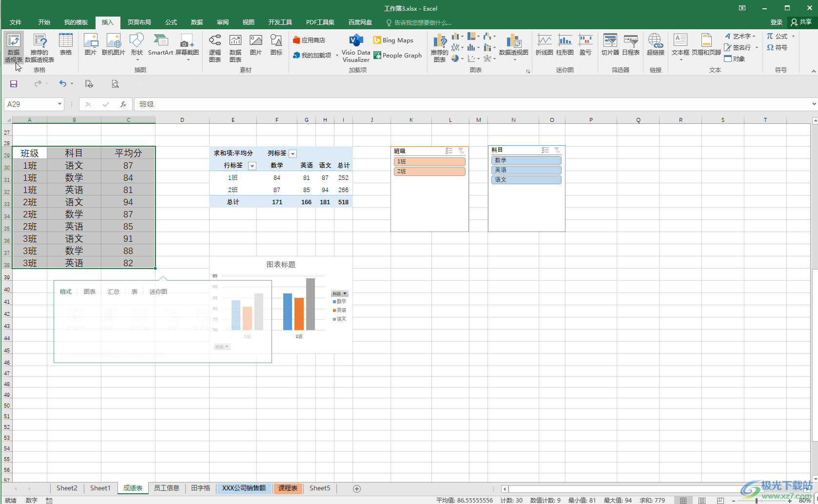Click the 格式 tab in Quick Analysis popup

[65, 291]
